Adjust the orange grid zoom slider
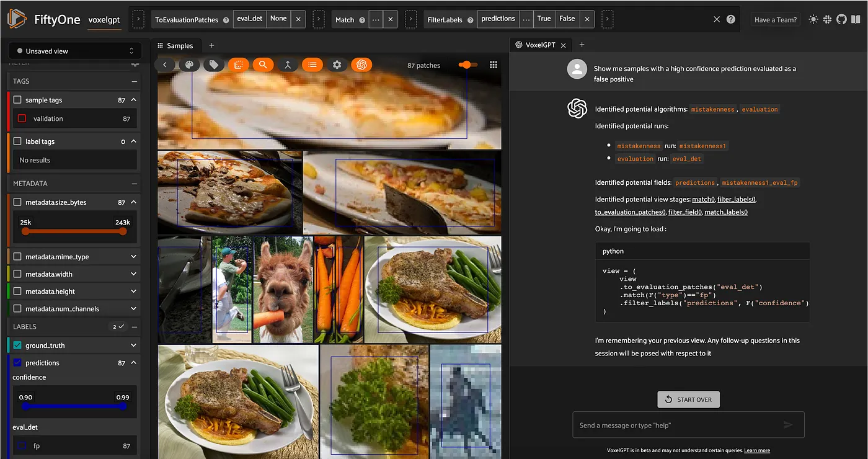The image size is (868, 459). [x=469, y=65]
